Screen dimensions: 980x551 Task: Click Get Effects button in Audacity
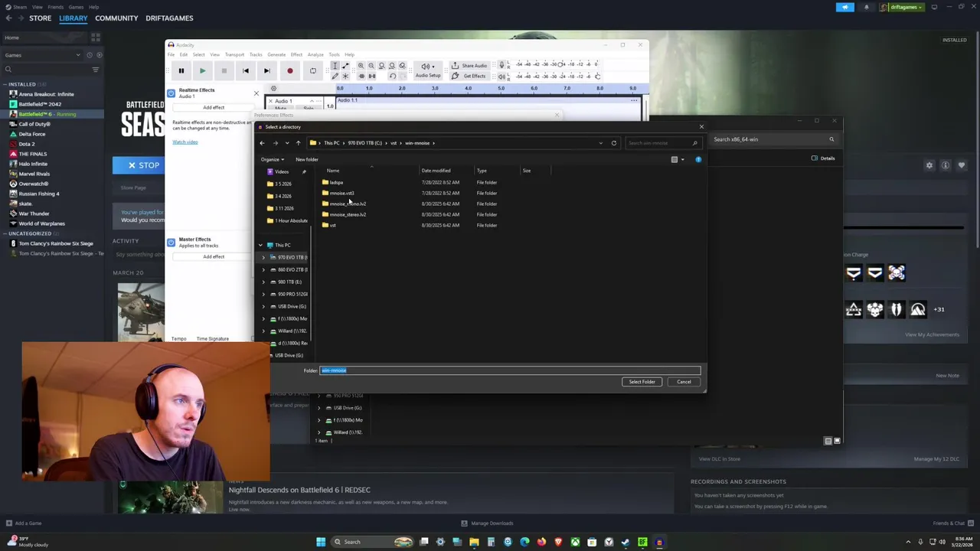click(x=469, y=76)
